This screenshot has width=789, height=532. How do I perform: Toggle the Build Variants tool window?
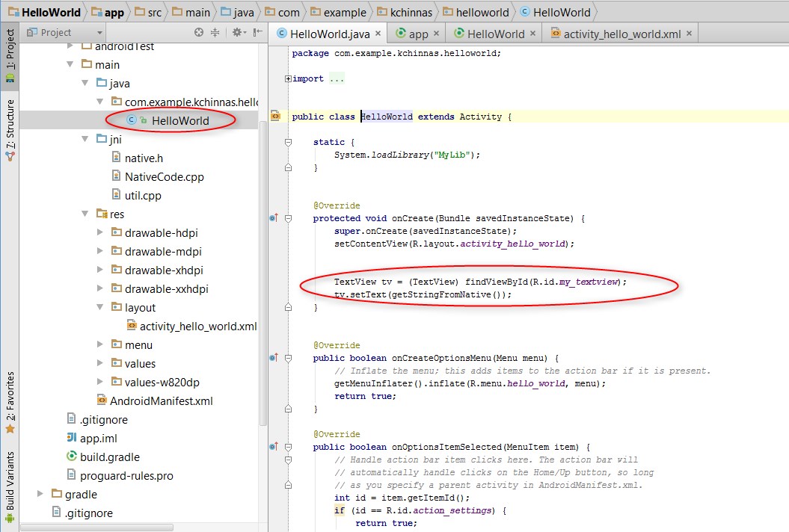tap(10, 486)
